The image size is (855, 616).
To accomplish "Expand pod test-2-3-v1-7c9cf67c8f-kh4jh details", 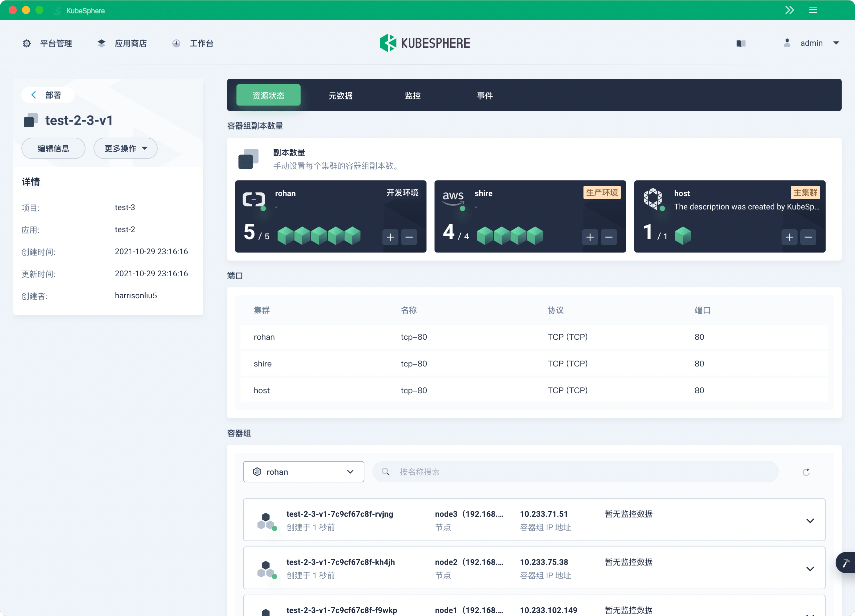I will (x=810, y=569).
